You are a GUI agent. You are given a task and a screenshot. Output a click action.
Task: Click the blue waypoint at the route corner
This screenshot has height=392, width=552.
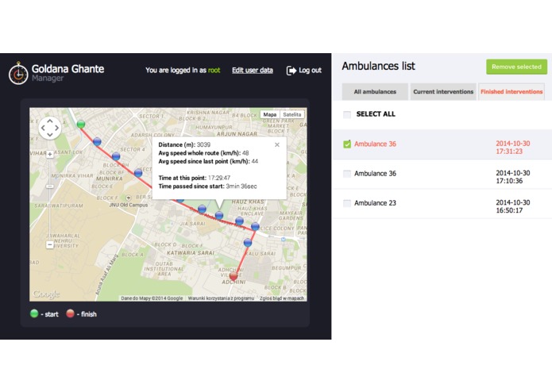click(x=255, y=226)
